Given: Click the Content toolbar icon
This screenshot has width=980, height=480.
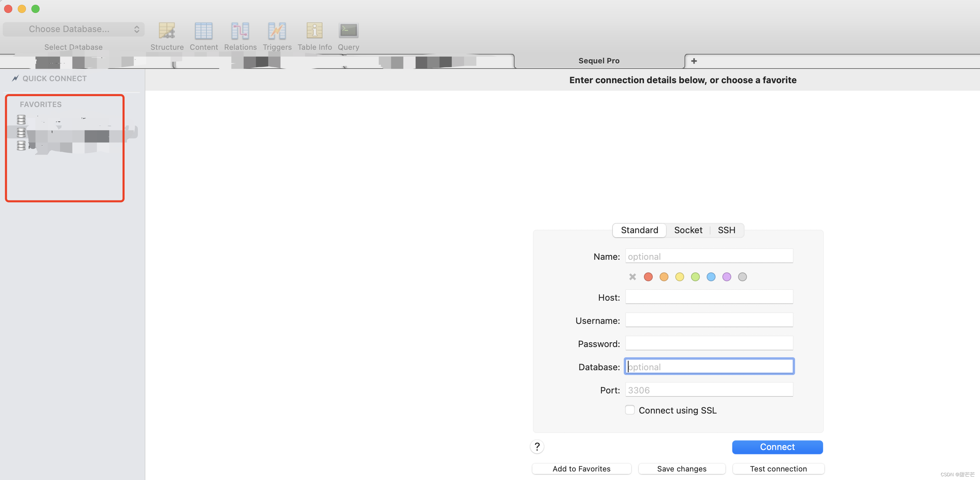Looking at the screenshot, I should click(x=203, y=31).
